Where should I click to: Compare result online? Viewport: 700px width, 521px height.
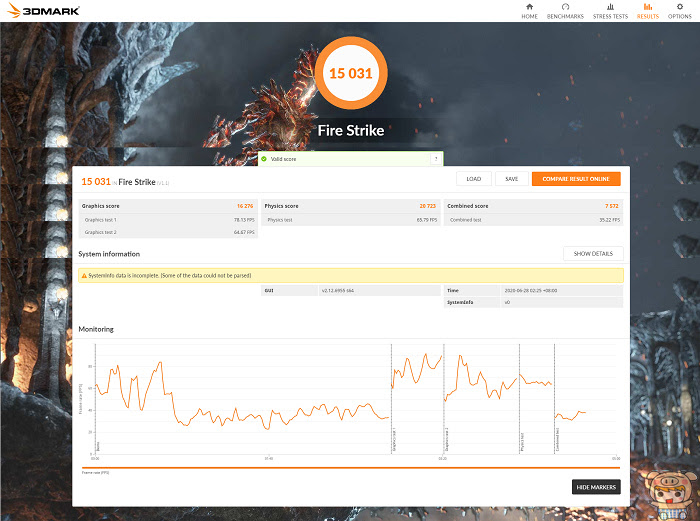click(576, 179)
